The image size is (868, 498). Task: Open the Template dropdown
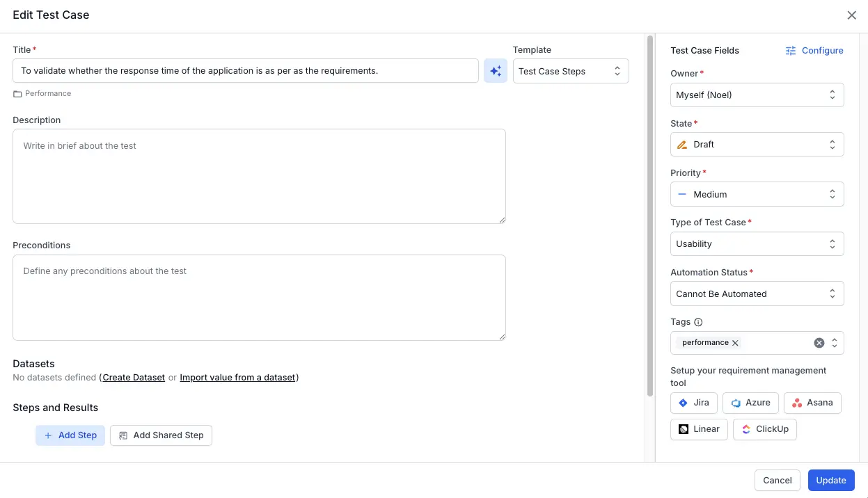pyautogui.click(x=570, y=71)
